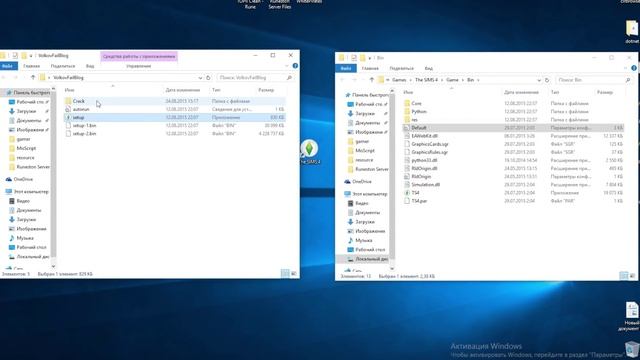Refresh the VolkovFailBlog folder view

coord(208,78)
